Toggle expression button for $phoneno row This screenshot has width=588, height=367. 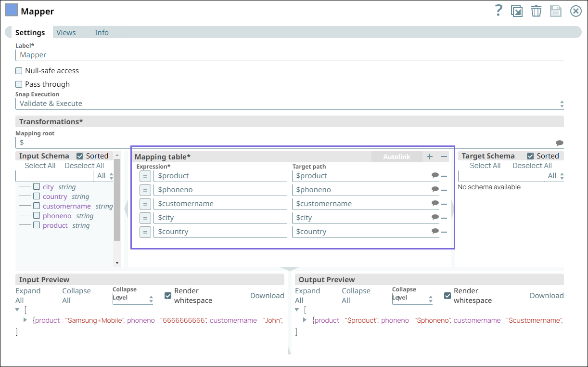click(x=145, y=190)
